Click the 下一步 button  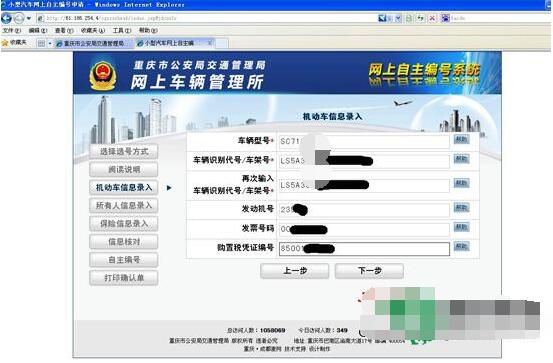pyautogui.click(x=369, y=271)
